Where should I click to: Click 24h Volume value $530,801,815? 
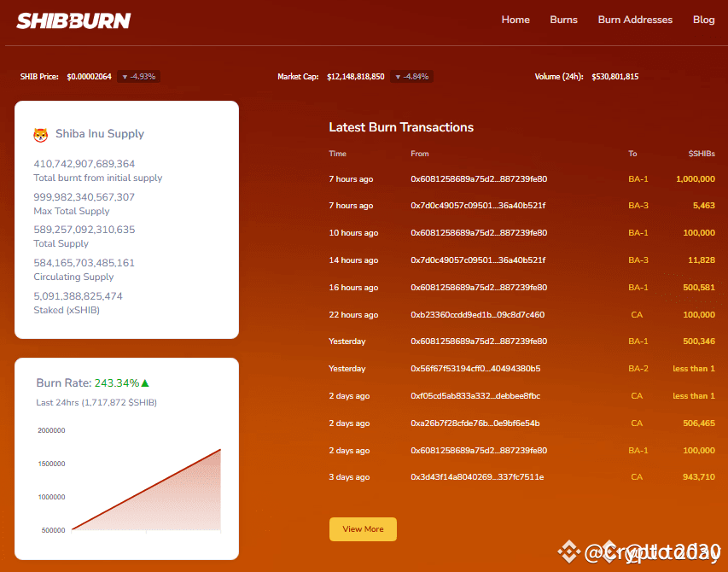point(615,77)
